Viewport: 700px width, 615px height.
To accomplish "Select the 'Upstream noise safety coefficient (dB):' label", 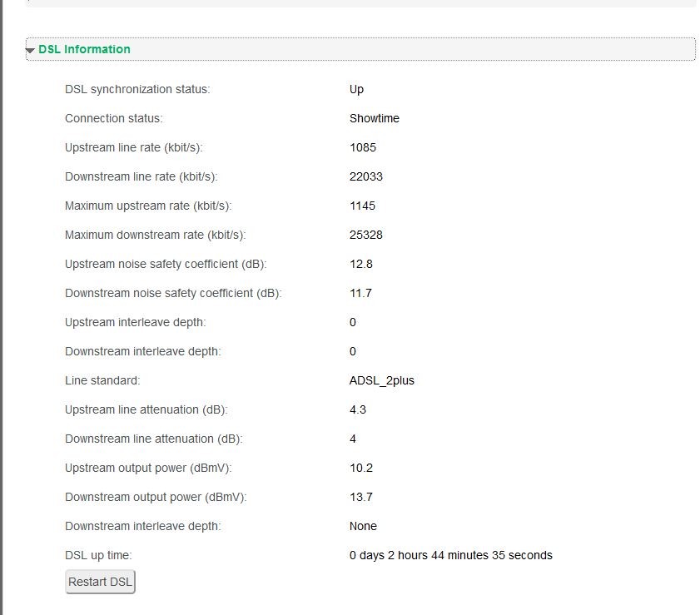I will (166, 264).
